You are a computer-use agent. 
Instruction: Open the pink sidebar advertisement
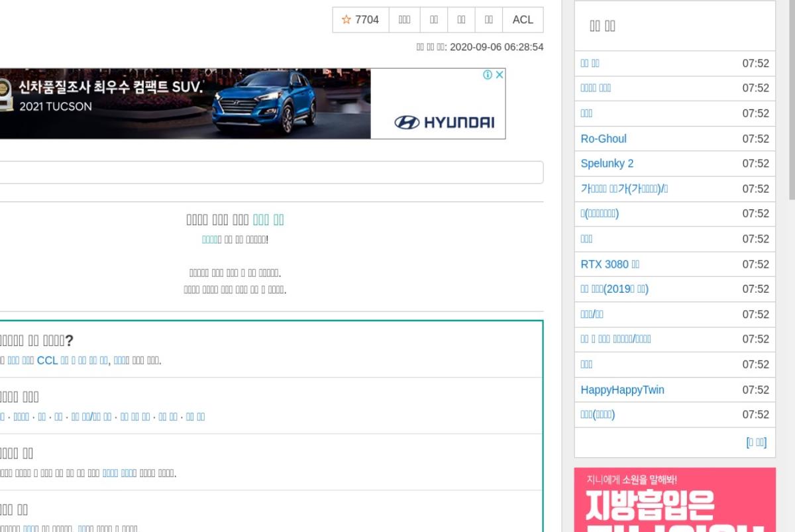pyautogui.click(x=674, y=500)
